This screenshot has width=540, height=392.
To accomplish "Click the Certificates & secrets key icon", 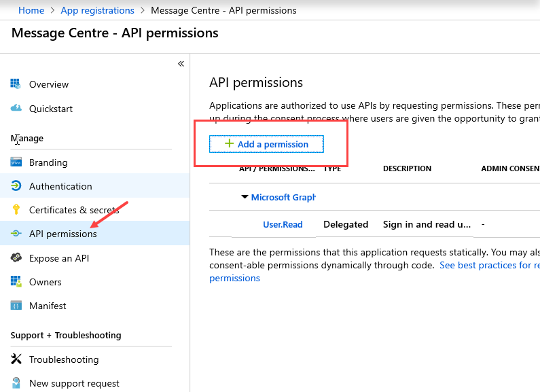I will (16, 209).
